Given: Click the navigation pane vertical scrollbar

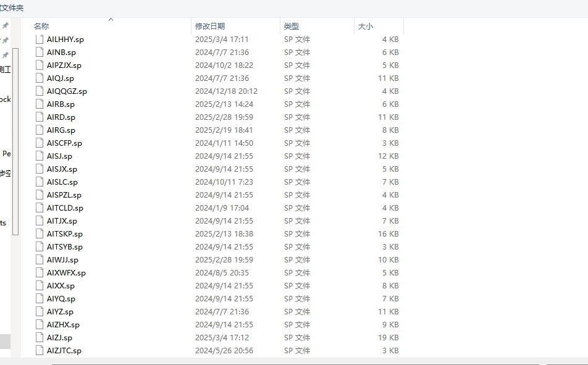Looking at the screenshot, I should point(15,141).
